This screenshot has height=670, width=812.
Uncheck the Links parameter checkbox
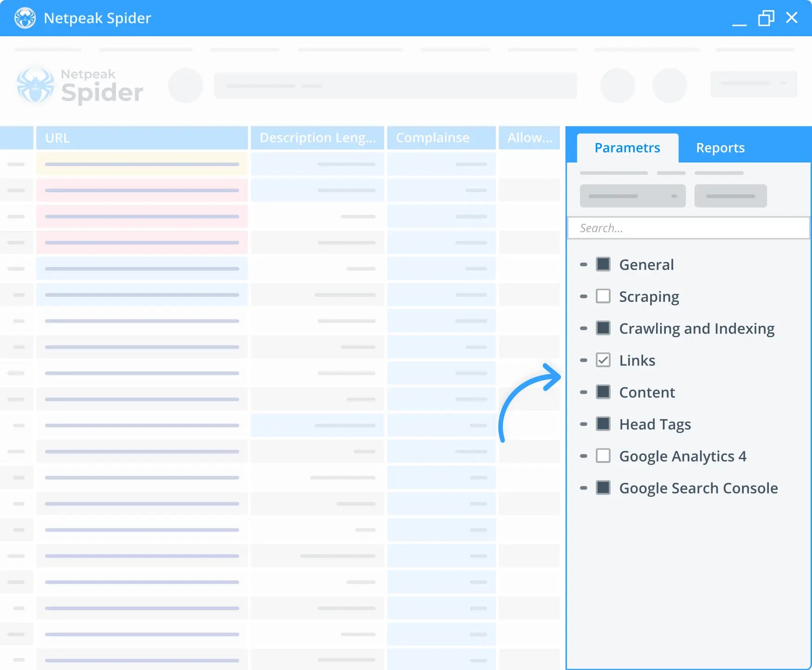603,360
